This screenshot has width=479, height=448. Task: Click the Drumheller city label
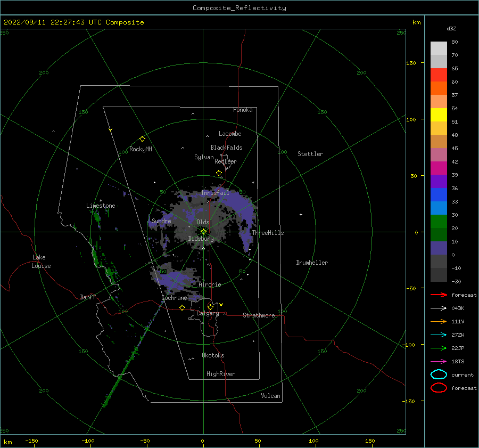point(312,263)
